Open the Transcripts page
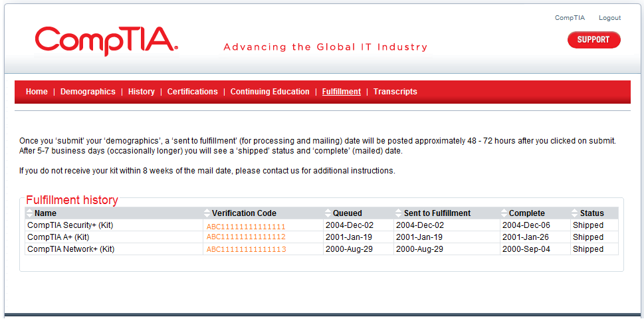 tap(395, 92)
